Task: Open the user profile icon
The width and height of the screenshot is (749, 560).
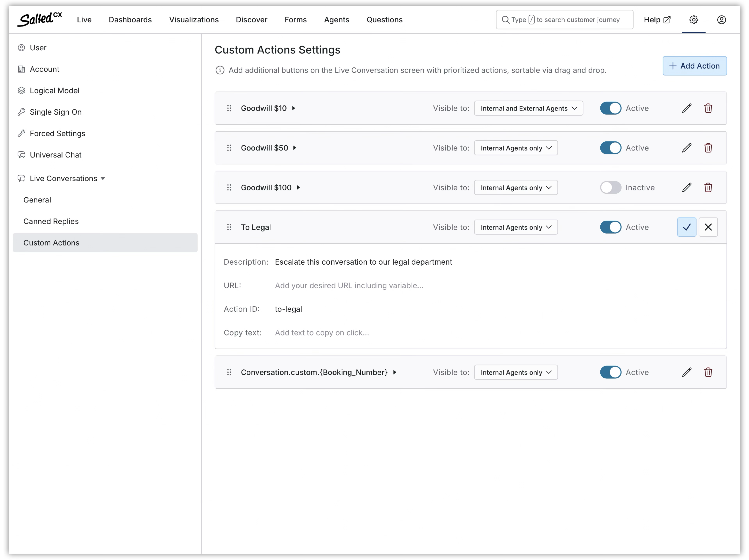Action: pyautogui.click(x=721, y=20)
